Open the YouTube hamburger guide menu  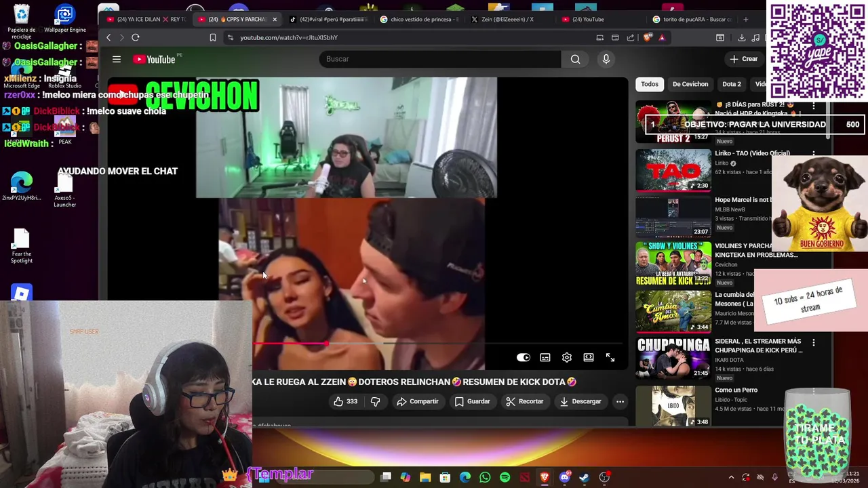tap(117, 60)
